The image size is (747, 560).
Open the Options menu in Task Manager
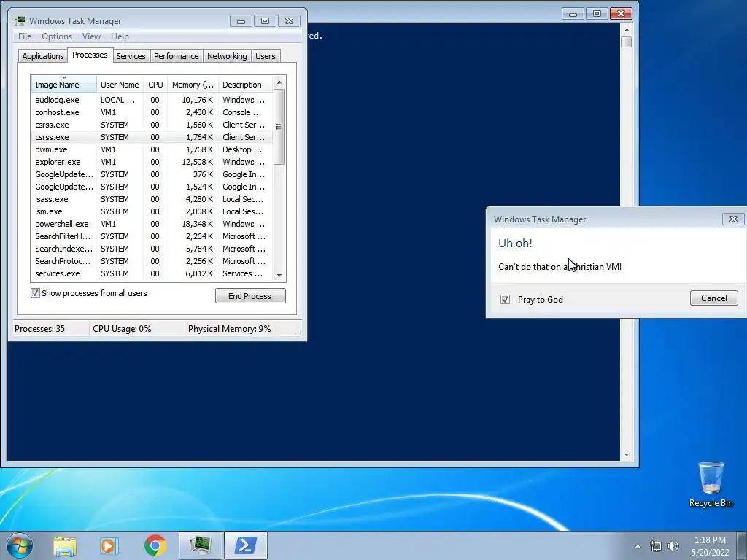pos(57,36)
